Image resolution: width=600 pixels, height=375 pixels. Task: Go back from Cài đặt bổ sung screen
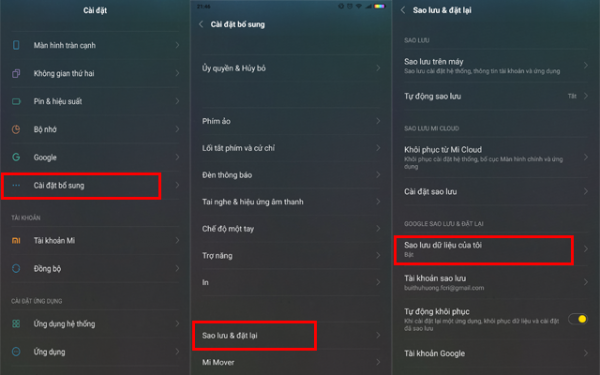click(201, 24)
